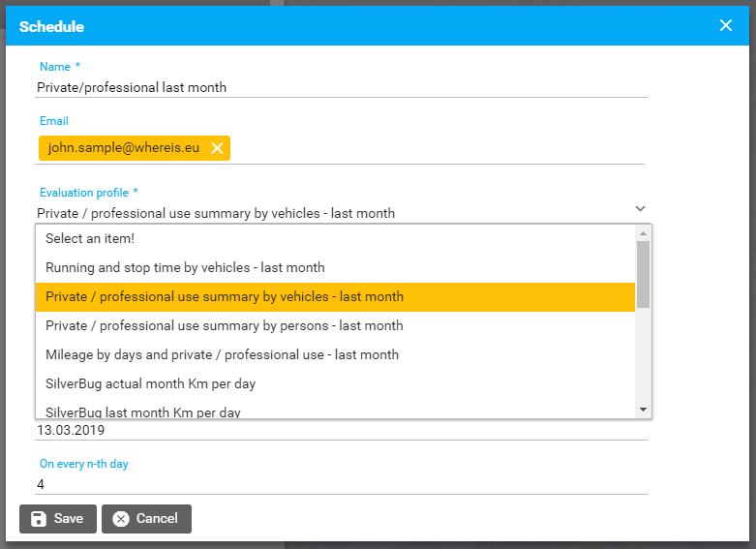Edit the 'On every n-th day' field
756x549 pixels.
click(x=341, y=484)
